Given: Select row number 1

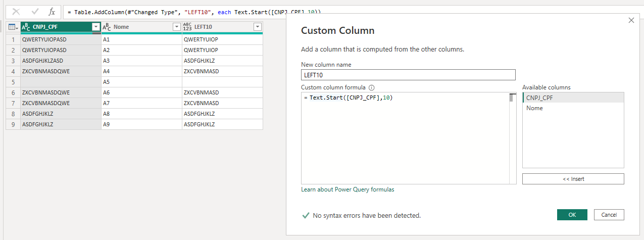Looking at the screenshot, I should (x=13, y=39).
